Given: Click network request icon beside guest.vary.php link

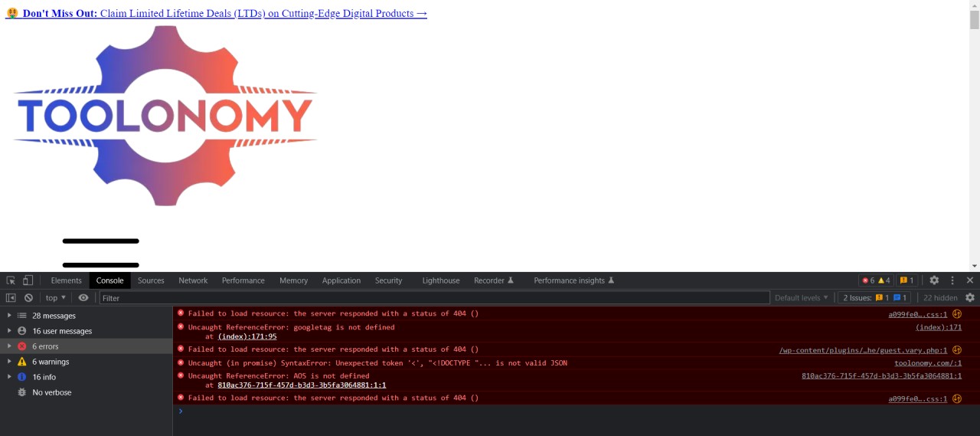Looking at the screenshot, I should [957, 350].
